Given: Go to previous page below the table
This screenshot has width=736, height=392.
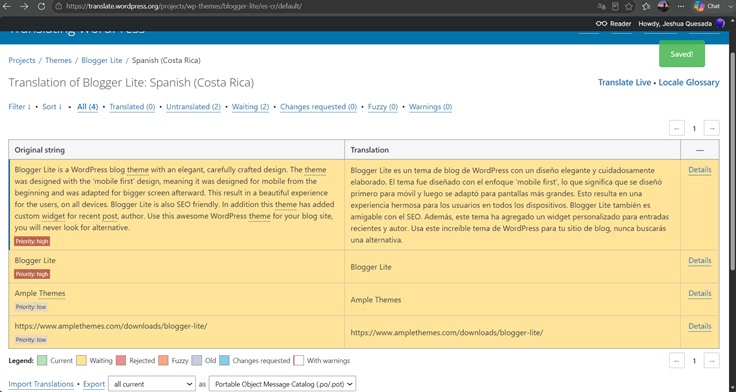Looking at the screenshot, I should 676,361.
